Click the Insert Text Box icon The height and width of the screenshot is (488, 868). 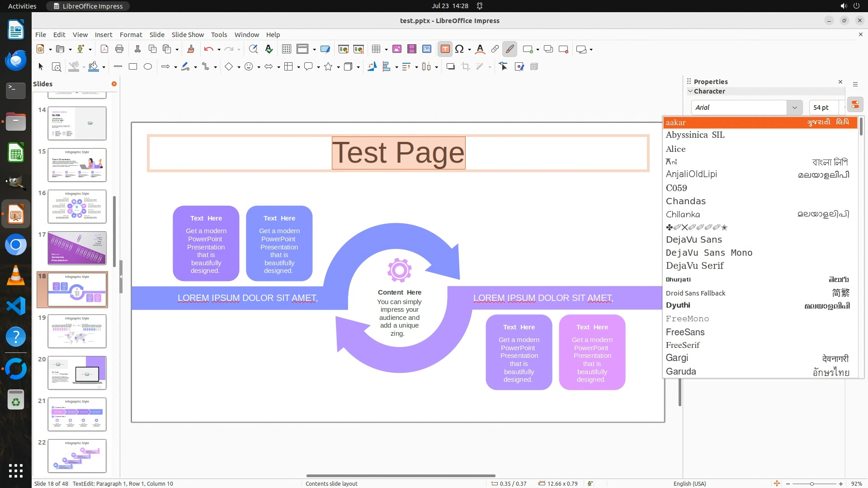click(445, 49)
